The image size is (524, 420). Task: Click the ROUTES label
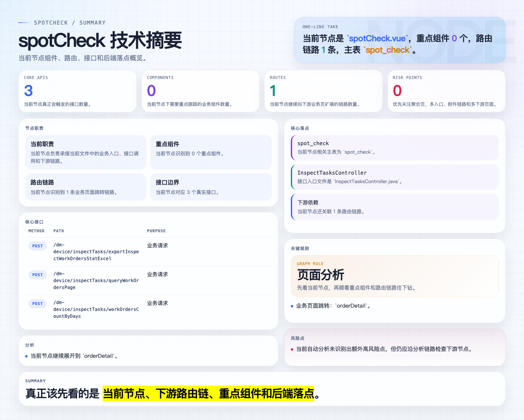(278, 78)
